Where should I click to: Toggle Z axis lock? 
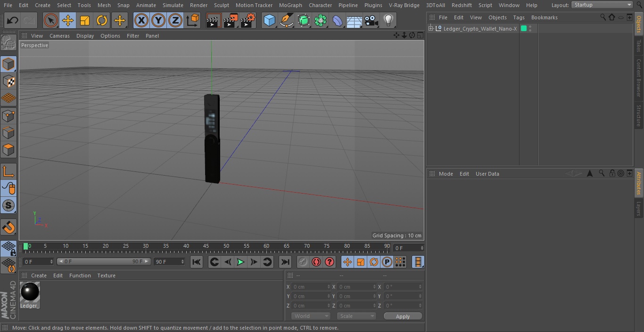[175, 20]
